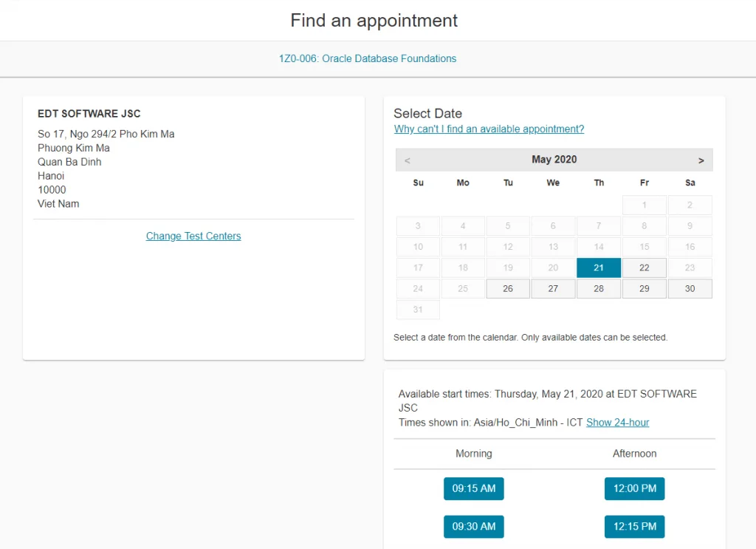Select May 21 on the calendar
The image size is (756, 549).
[x=599, y=267]
